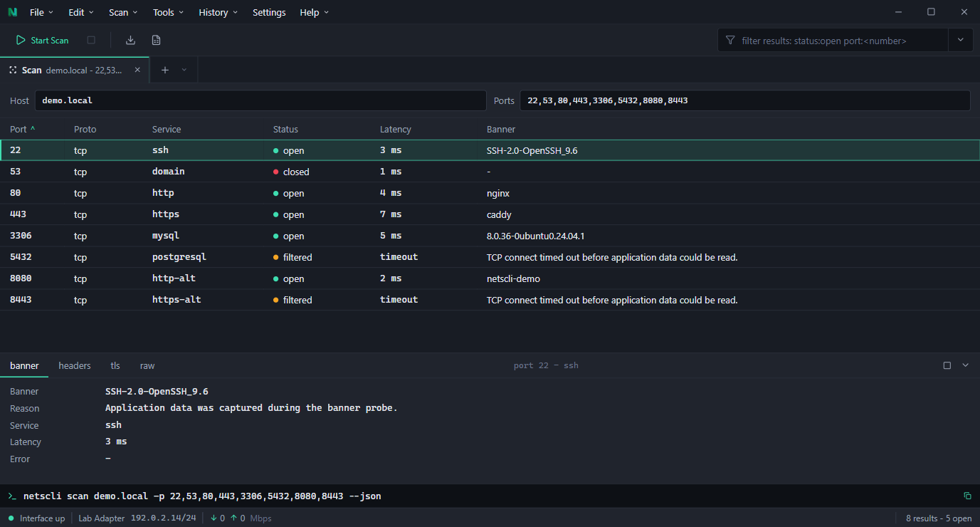The height and width of the screenshot is (527, 980).
Task: Switch to the headers tab
Action: coord(75,365)
